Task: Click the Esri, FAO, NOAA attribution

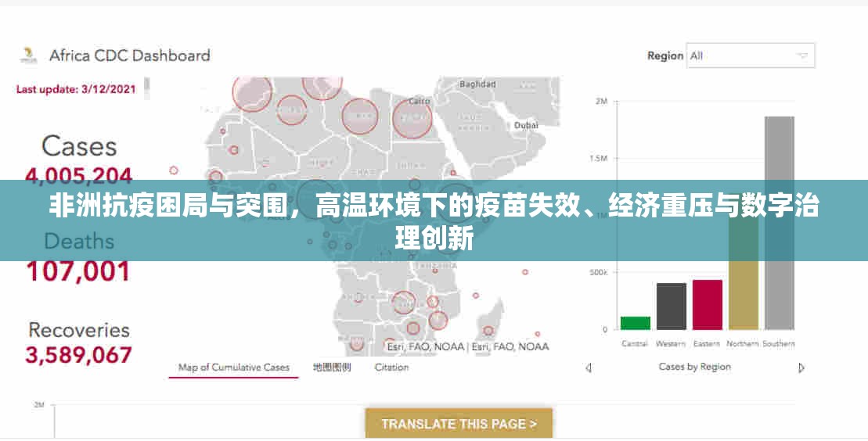Action: coord(468,347)
